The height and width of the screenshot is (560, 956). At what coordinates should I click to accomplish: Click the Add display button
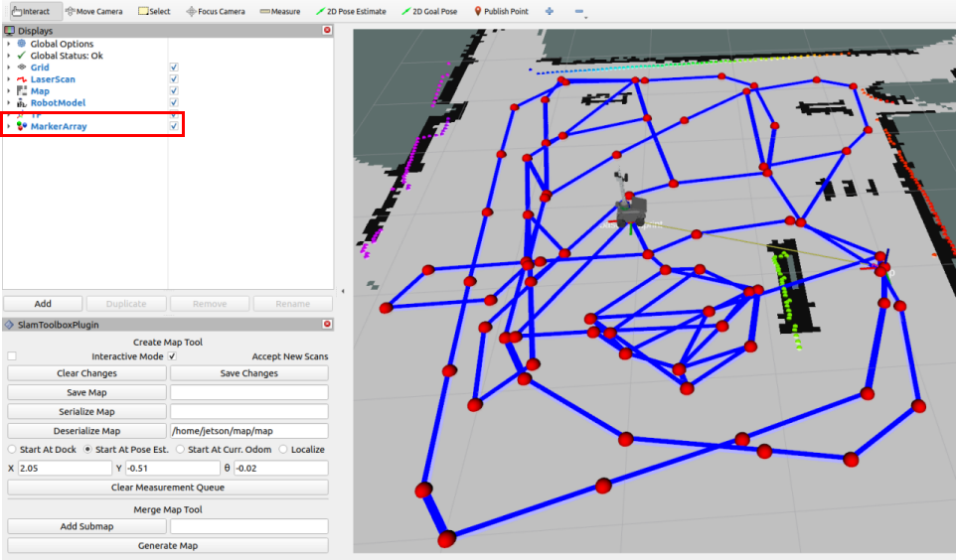coord(43,304)
